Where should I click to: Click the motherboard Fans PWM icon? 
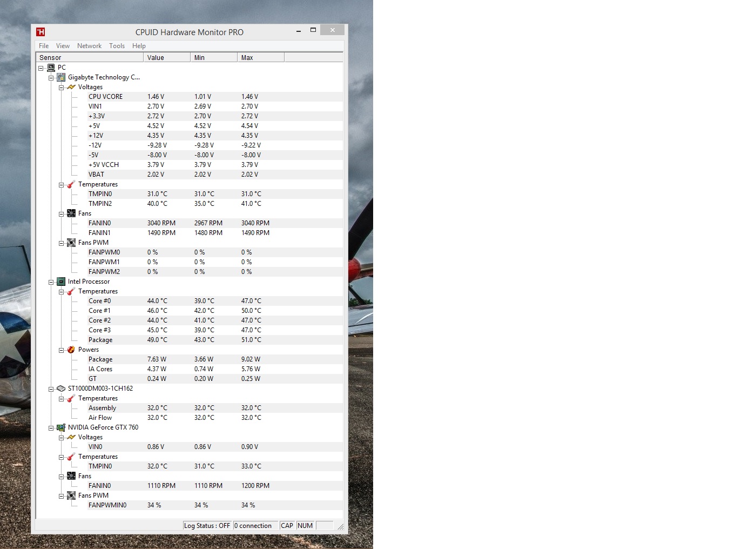point(71,243)
